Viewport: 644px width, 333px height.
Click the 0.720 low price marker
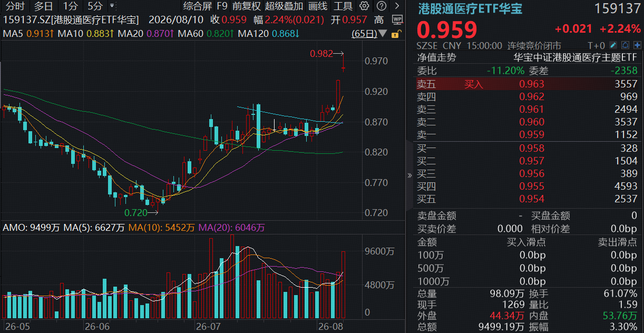pos(136,213)
